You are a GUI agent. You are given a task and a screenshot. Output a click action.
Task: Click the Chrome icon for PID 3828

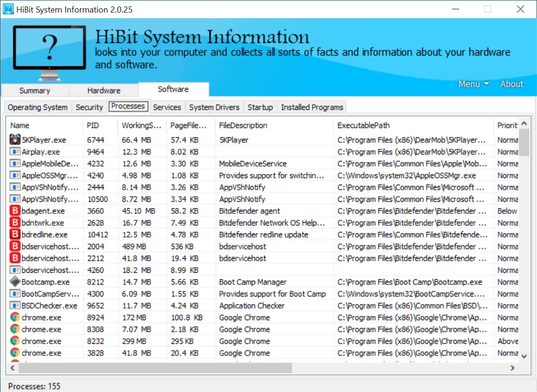click(x=15, y=353)
